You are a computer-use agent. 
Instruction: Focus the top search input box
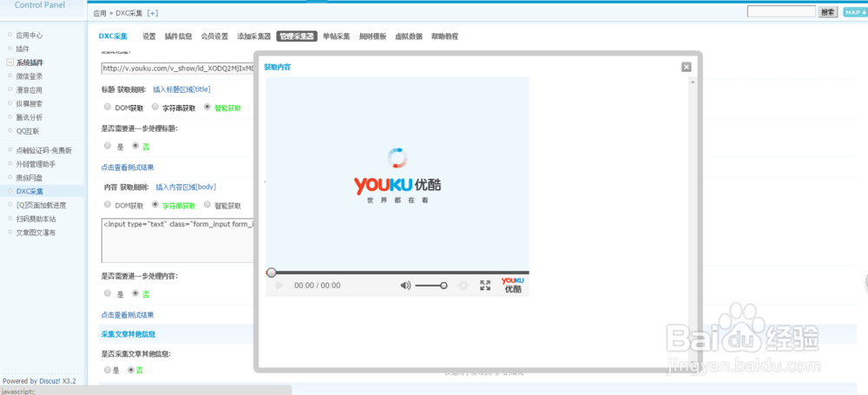[x=782, y=11]
